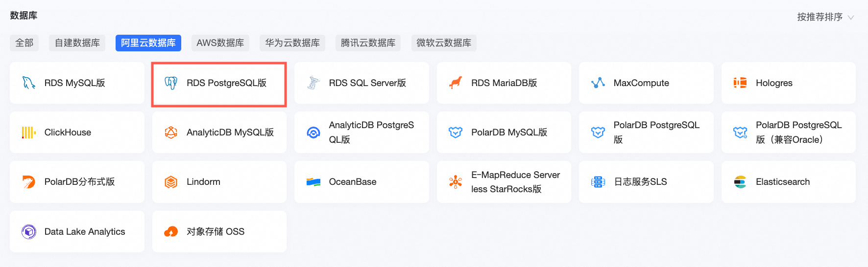The height and width of the screenshot is (267, 868).
Task: Click the AnalyticDB MySQL icon
Action: click(171, 133)
